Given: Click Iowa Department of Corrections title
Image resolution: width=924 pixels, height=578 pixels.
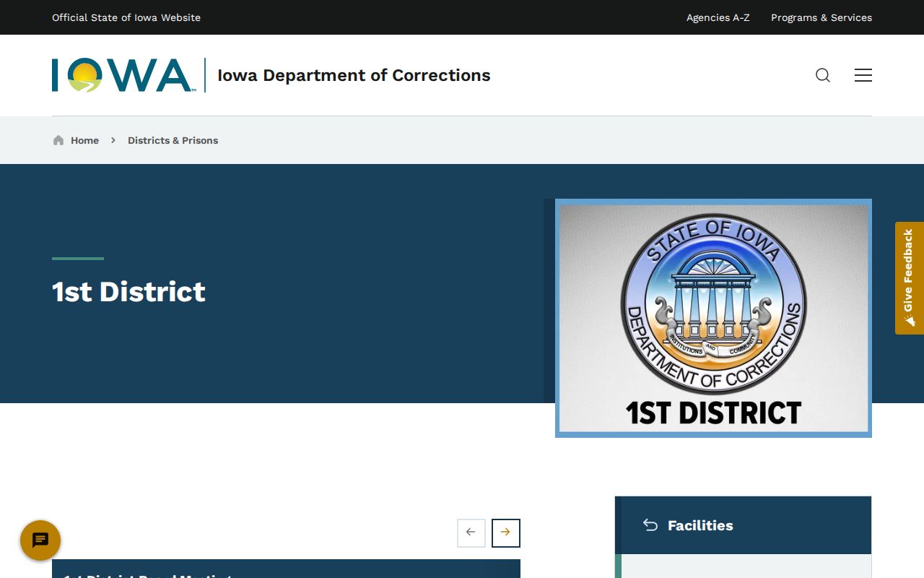Looking at the screenshot, I should [x=354, y=75].
